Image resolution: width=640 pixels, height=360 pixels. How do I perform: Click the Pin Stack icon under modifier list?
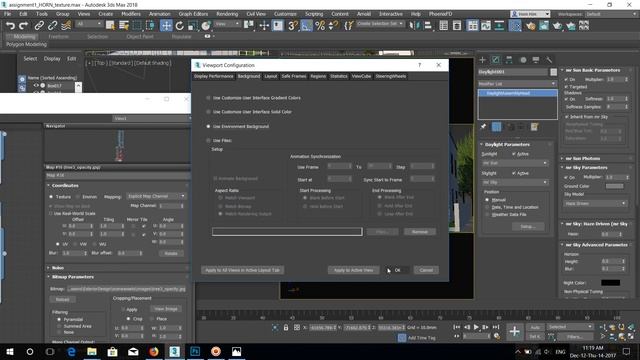(483, 127)
